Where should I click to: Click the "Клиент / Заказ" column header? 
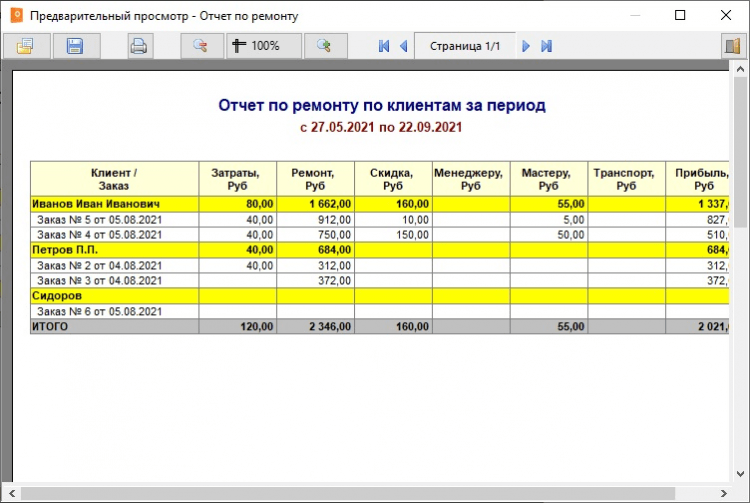click(x=114, y=179)
